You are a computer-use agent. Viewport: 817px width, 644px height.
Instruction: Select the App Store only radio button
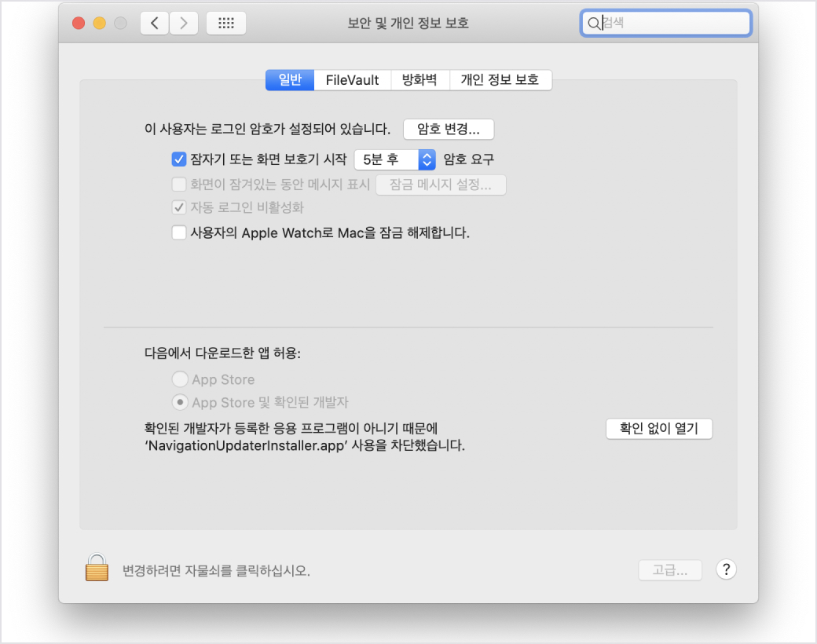click(180, 379)
